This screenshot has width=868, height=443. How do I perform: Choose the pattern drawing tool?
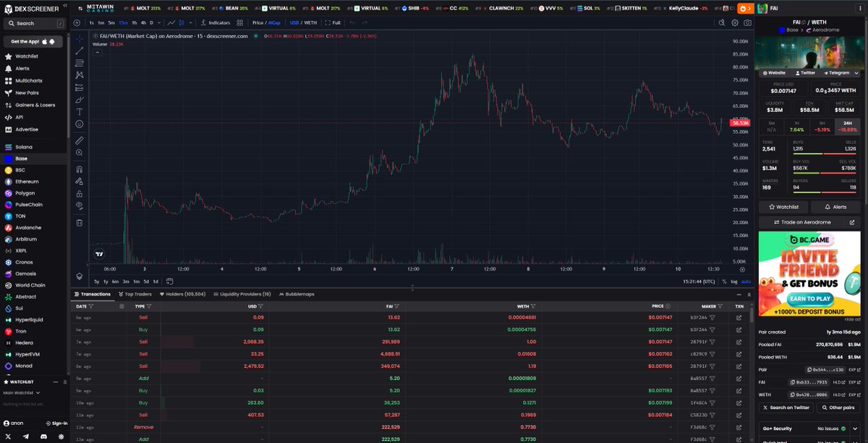click(x=80, y=74)
